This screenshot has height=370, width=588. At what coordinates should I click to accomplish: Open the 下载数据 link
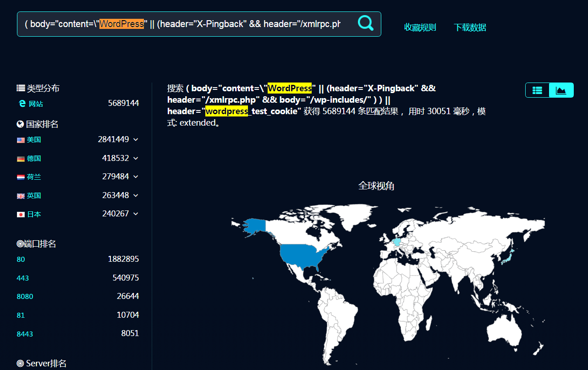pos(470,28)
